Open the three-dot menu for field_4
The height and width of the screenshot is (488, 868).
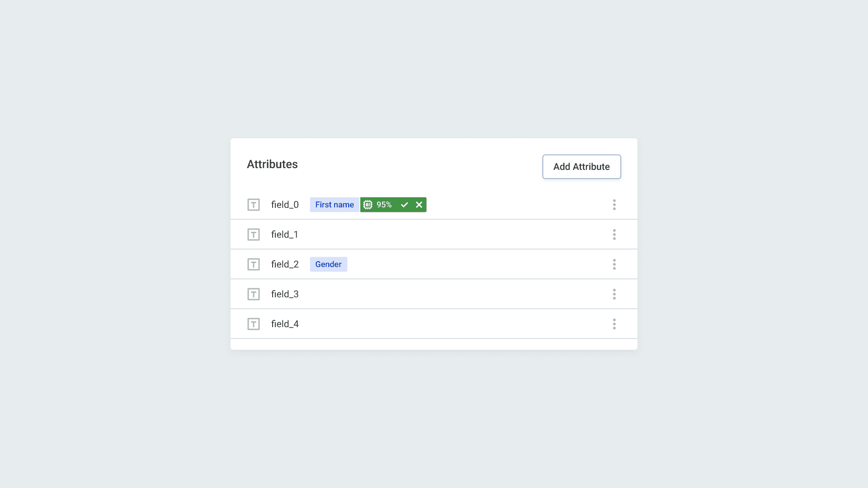(x=614, y=324)
